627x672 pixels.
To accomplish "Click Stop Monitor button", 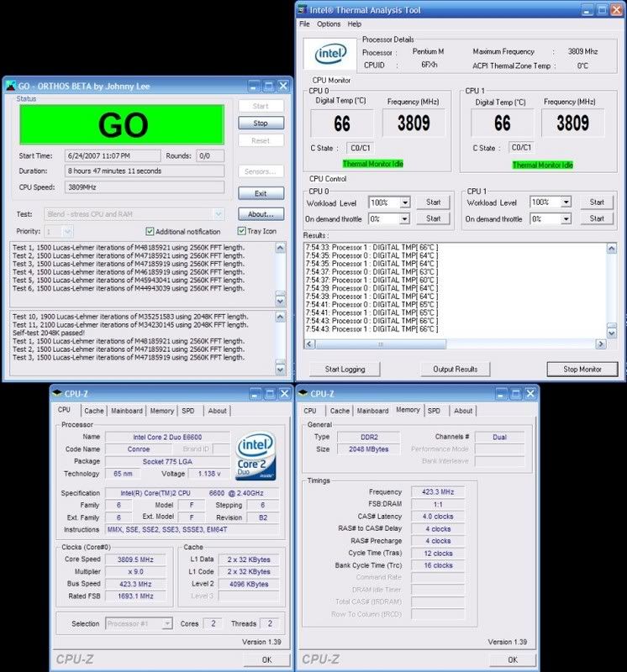I will (x=582, y=369).
